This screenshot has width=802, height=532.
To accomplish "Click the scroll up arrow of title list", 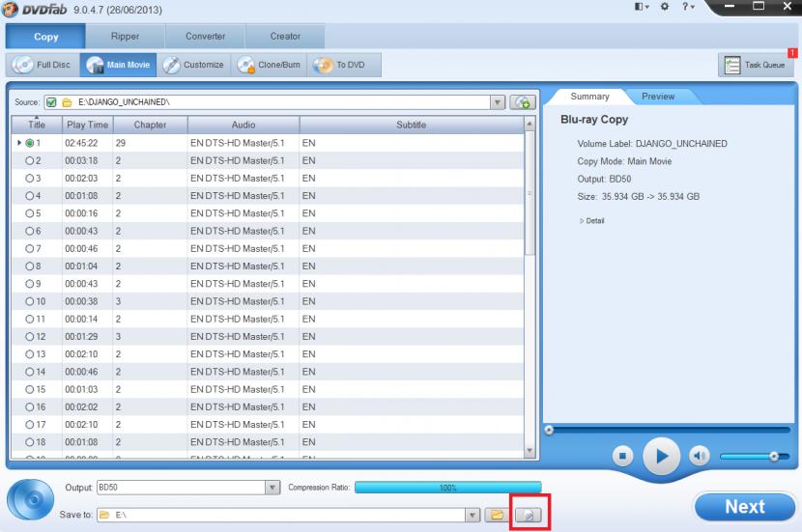I will click(530, 124).
